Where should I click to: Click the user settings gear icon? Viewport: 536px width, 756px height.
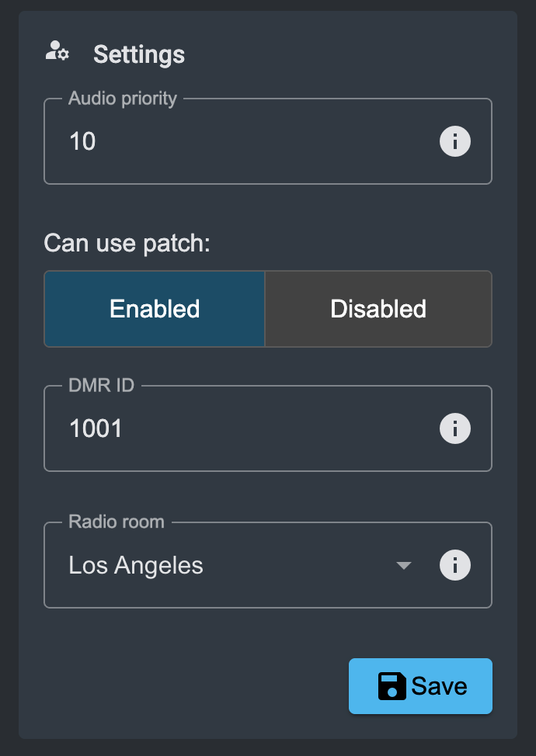click(57, 53)
